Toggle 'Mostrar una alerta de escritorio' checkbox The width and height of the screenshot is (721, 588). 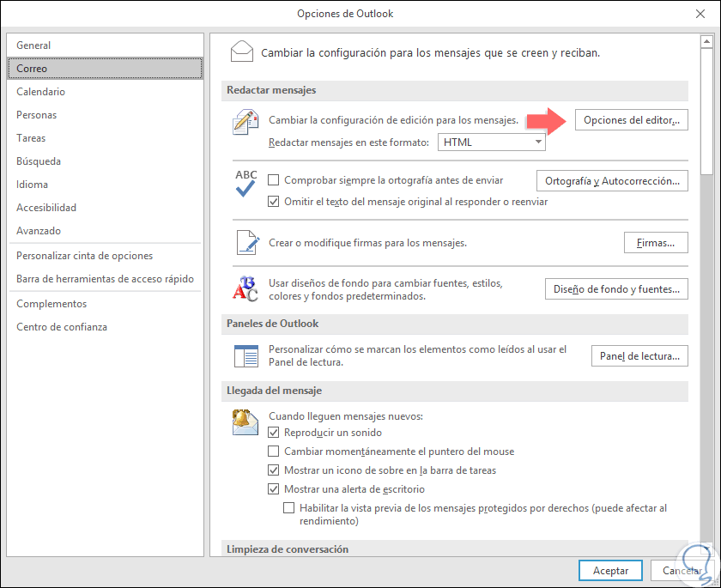point(273,488)
